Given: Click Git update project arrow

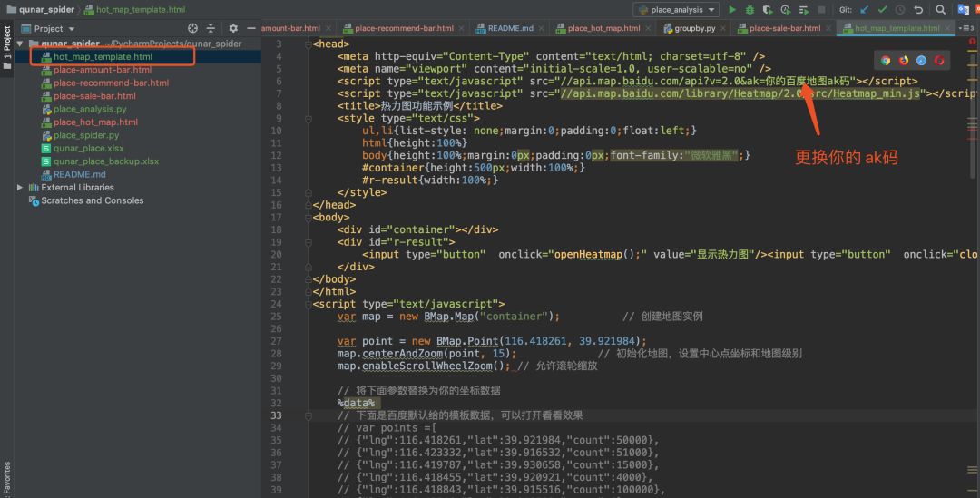Looking at the screenshot, I should click(864, 10).
